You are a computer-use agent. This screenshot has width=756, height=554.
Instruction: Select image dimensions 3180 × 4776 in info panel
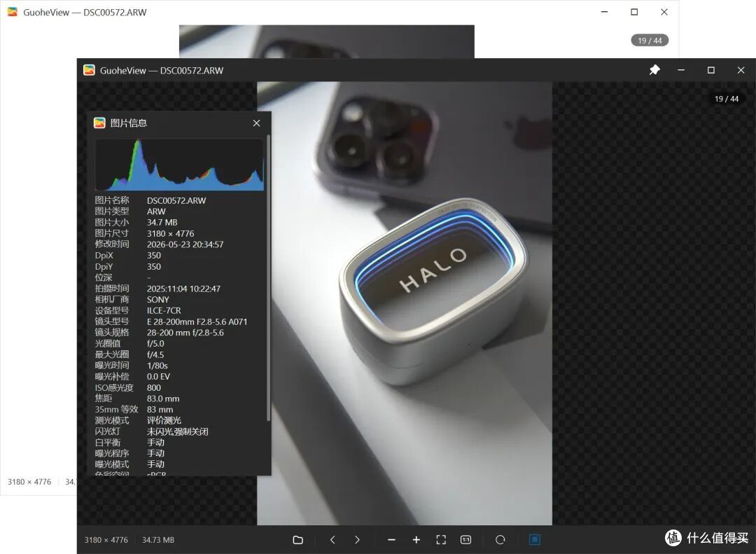(171, 233)
